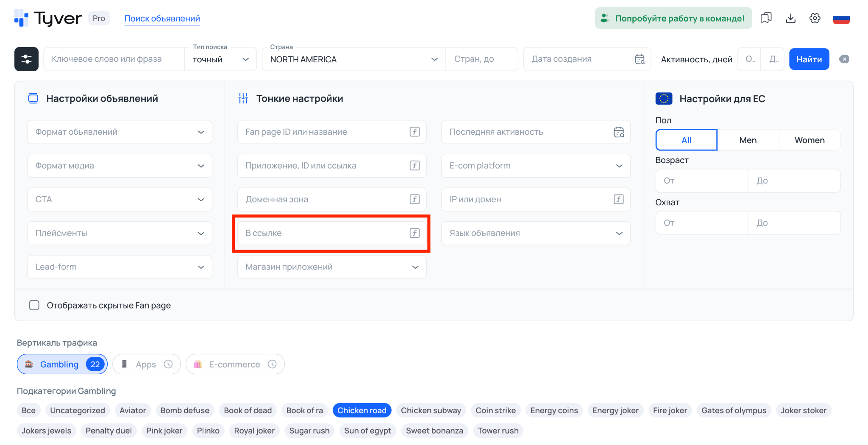Viewport: 868px width, 445px height.
Task: Select Gambling vertical tab
Action: coord(62,364)
